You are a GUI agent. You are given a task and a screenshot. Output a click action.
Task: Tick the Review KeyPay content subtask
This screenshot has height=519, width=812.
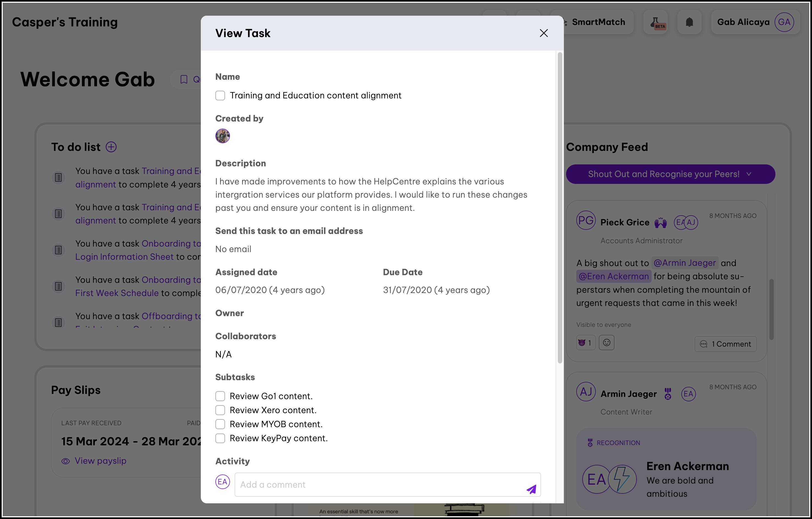(x=220, y=438)
